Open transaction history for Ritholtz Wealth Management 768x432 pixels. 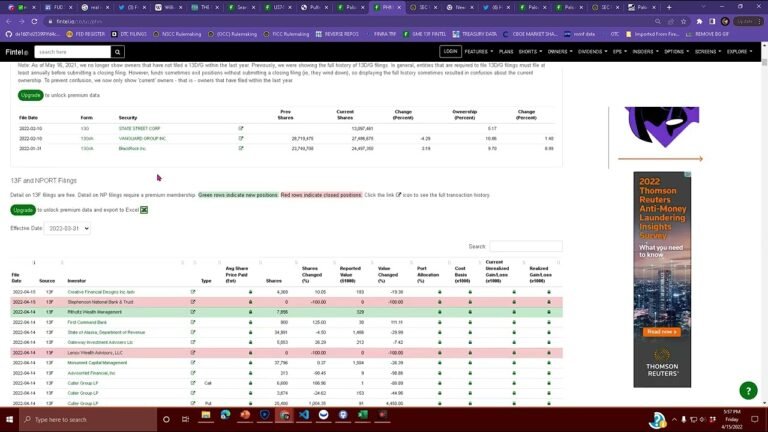point(192,312)
